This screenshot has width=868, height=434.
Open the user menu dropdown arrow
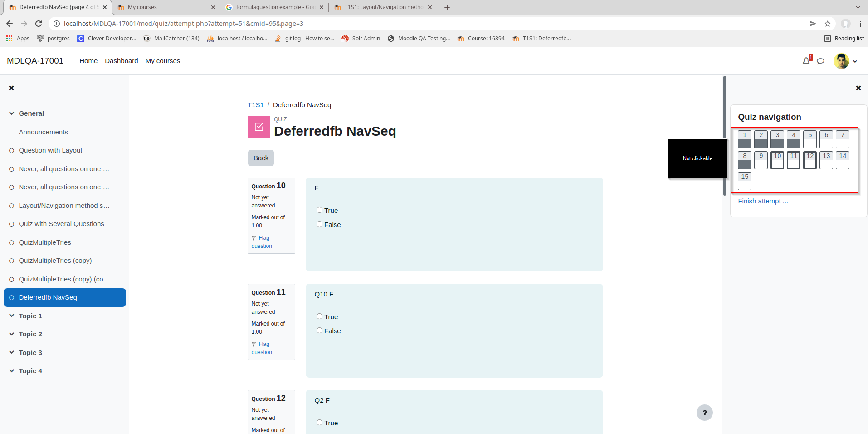pos(855,61)
